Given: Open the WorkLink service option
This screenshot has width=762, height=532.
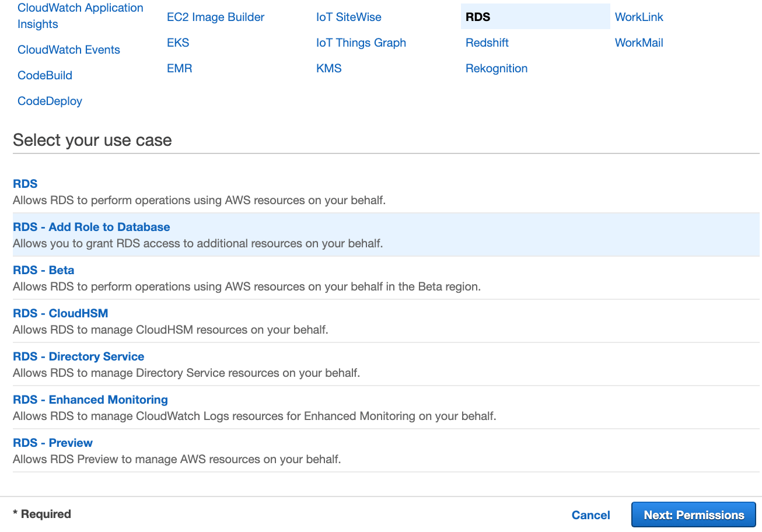Looking at the screenshot, I should pyautogui.click(x=639, y=17).
